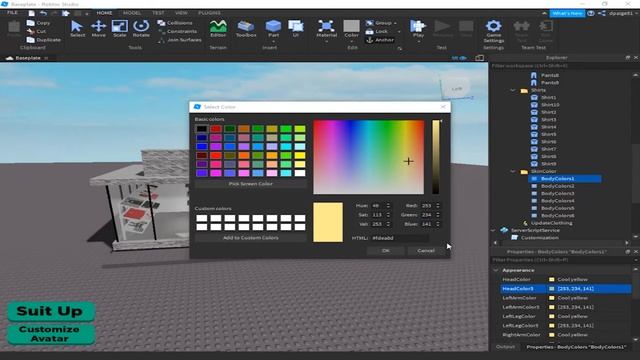Open Game Settings gear

[493, 31]
